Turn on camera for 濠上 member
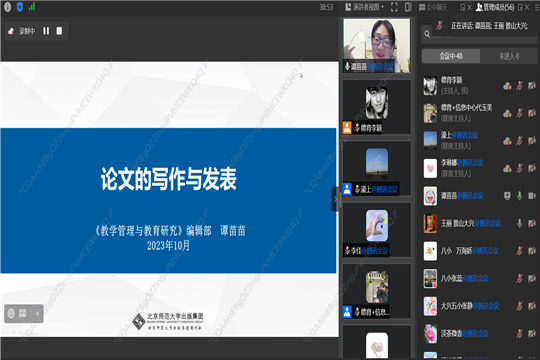Image resolution: width=540 pixels, height=360 pixels. [532, 141]
